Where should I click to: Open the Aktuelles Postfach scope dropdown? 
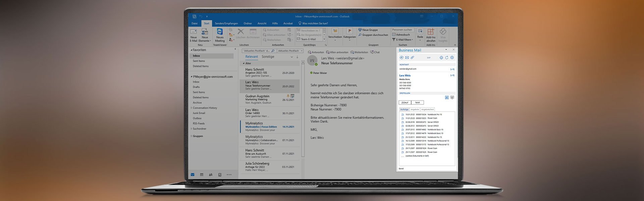point(290,51)
